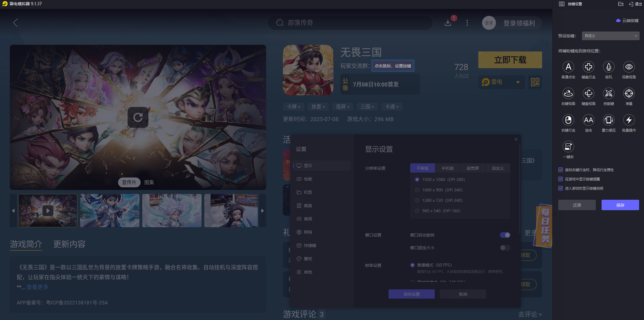Image resolution: width=644 pixels, height=320 pixels.
Task: Open the download manager icon
Action: 448,23
